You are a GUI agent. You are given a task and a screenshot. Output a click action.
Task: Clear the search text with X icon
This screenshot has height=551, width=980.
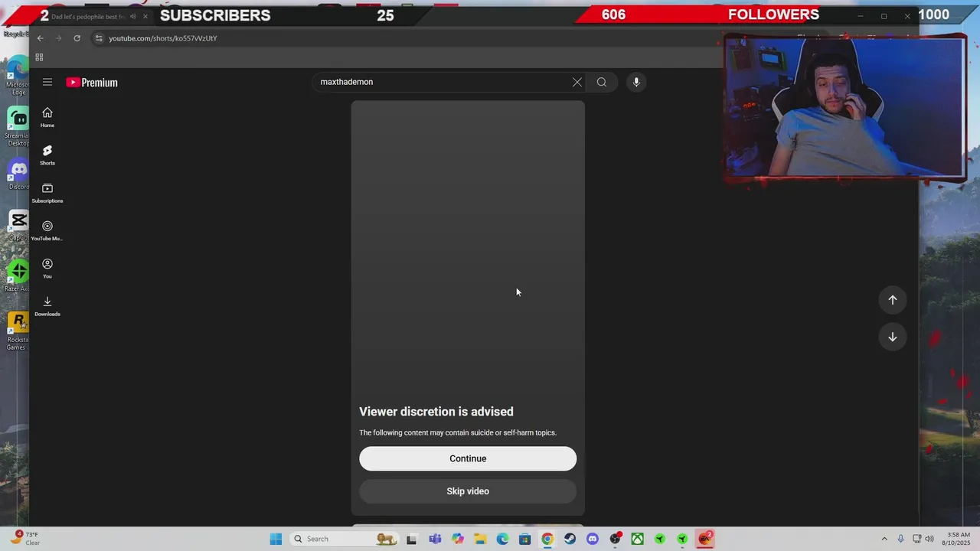pos(577,82)
